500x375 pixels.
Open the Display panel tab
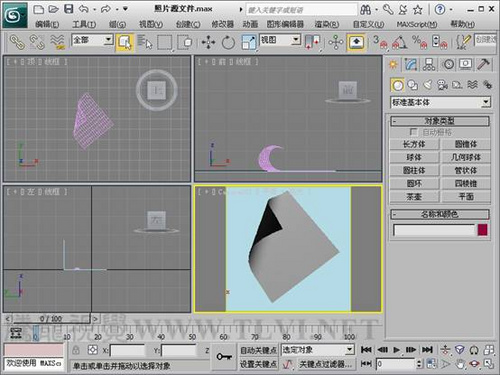tap(466, 64)
